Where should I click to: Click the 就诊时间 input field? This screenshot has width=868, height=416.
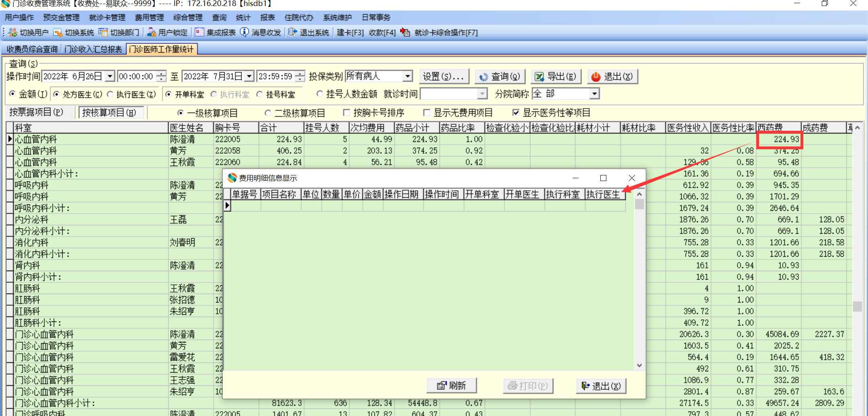(x=449, y=94)
